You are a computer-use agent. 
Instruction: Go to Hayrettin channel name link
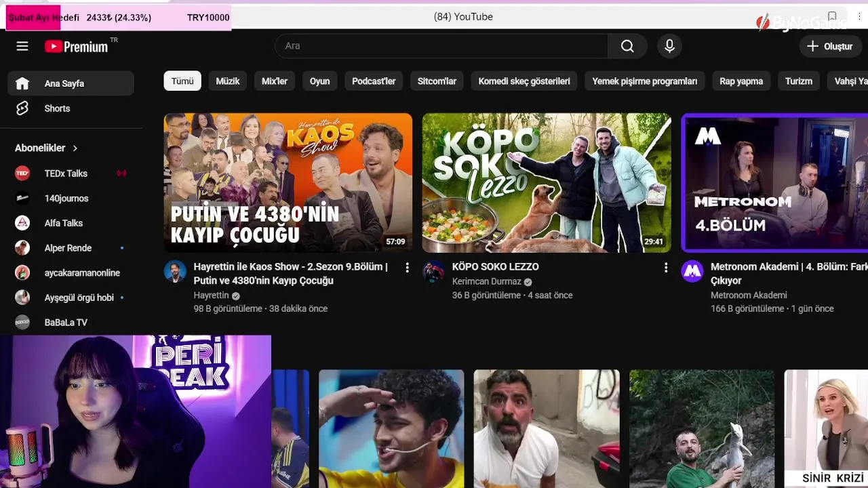pyautogui.click(x=212, y=296)
